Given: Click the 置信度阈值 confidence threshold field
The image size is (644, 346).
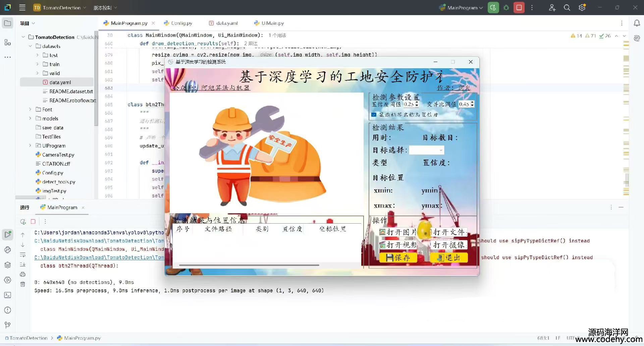Looking at the screenshot, I should coord(411,104).
